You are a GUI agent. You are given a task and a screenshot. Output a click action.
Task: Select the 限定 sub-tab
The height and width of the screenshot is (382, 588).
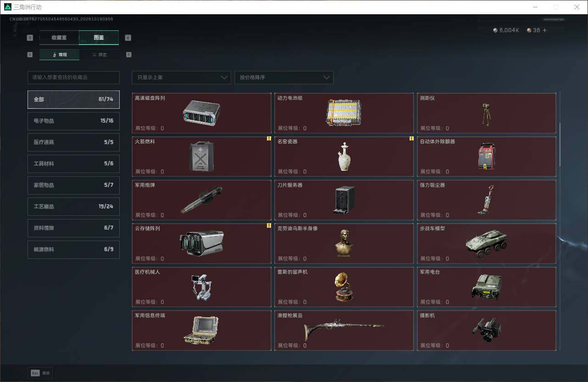point(99,55)
